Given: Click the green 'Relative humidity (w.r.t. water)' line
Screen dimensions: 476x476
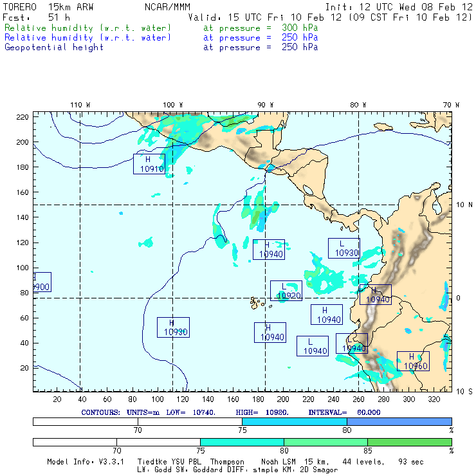Looking at the screenshot, I should click(x=87, y=28).
